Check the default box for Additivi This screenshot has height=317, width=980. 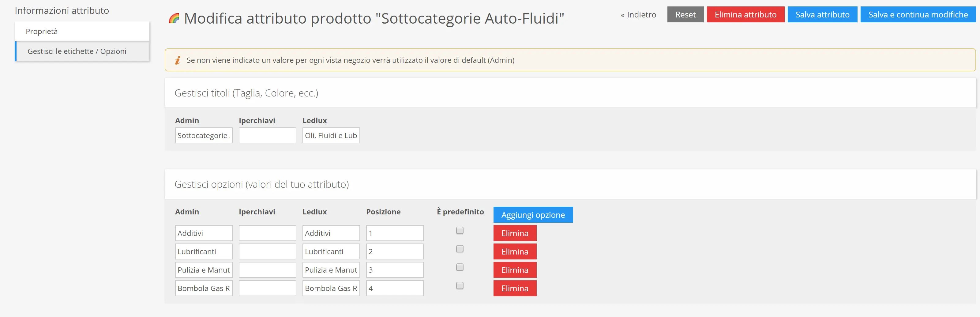pyautogui.click(x=460, y=231)
